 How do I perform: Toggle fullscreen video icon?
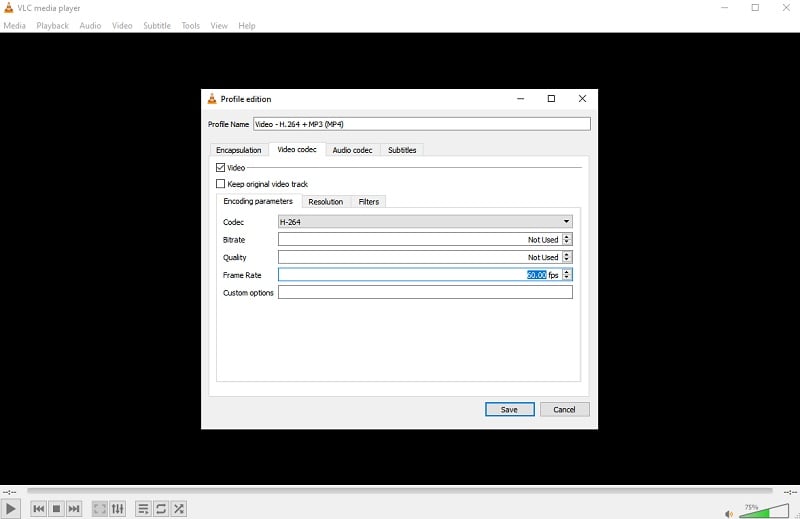[99, 509]
